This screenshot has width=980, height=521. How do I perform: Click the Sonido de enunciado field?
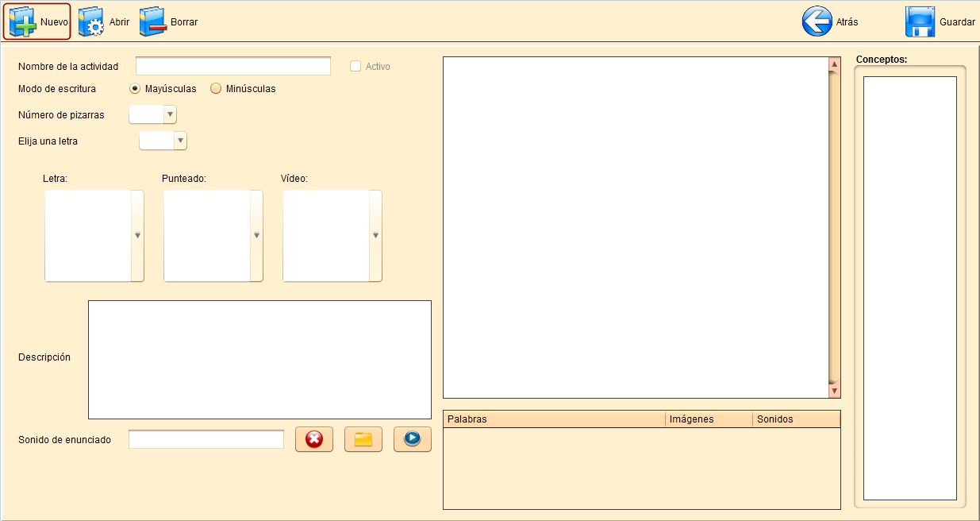(206, 439)
